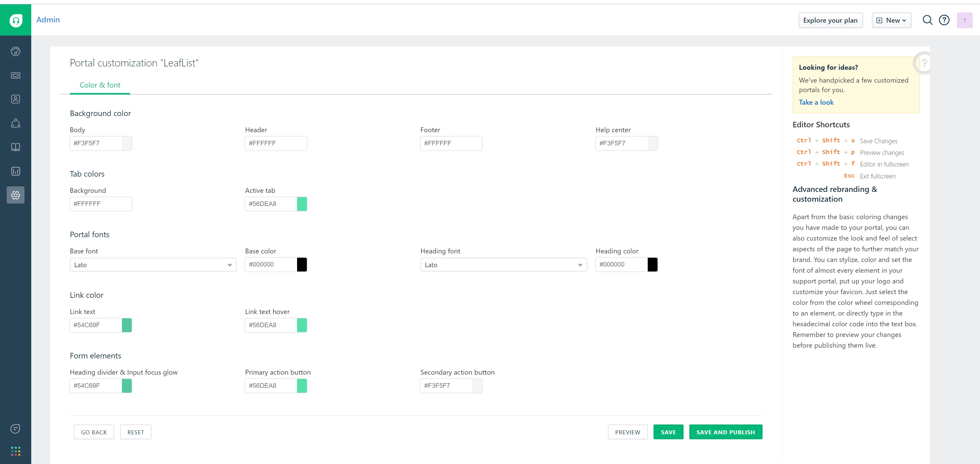980x464 pixels.
Task: Focus Tab colors Background hex field
Action: 101,204
